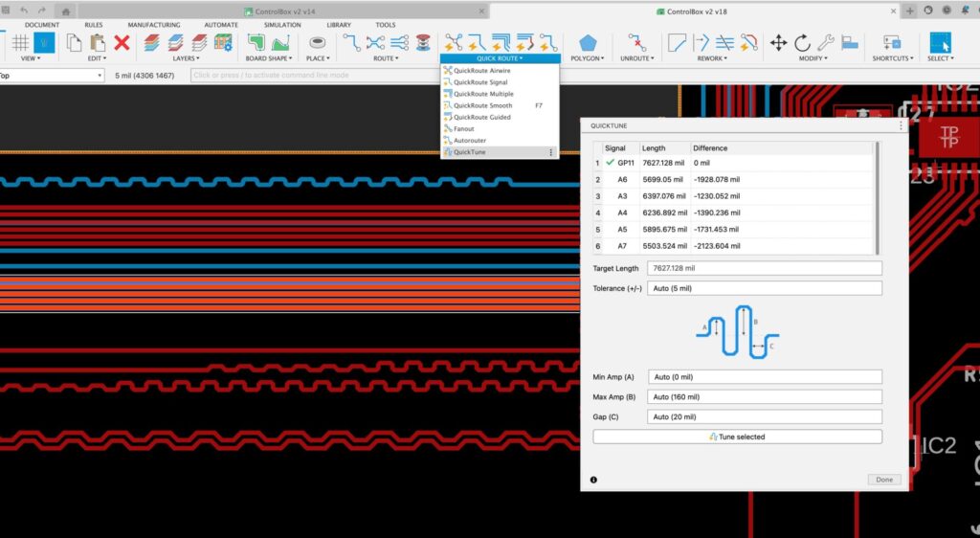This screenshot has height=538, width=980.
Task: Click the Done button
Action: coord(883,480)
